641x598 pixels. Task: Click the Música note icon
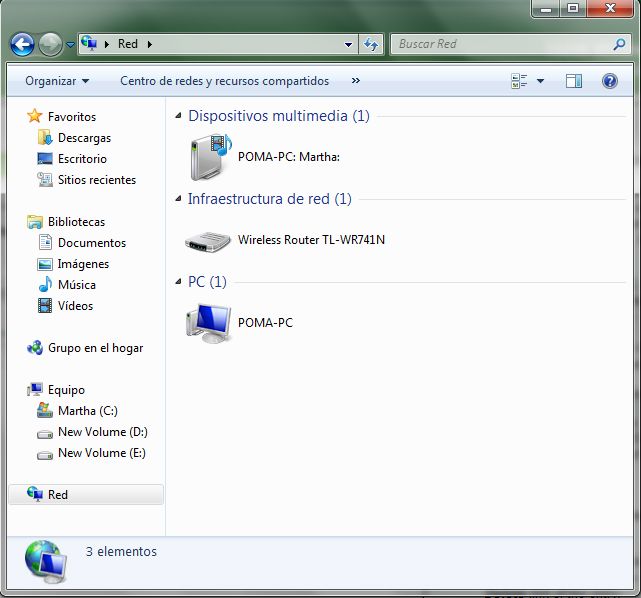pos(45,284)
